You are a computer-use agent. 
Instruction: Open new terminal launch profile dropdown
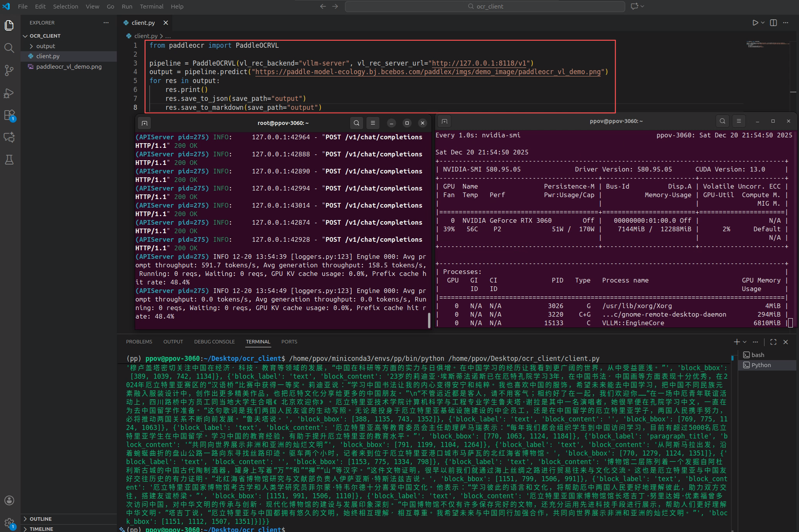point(745,342)
